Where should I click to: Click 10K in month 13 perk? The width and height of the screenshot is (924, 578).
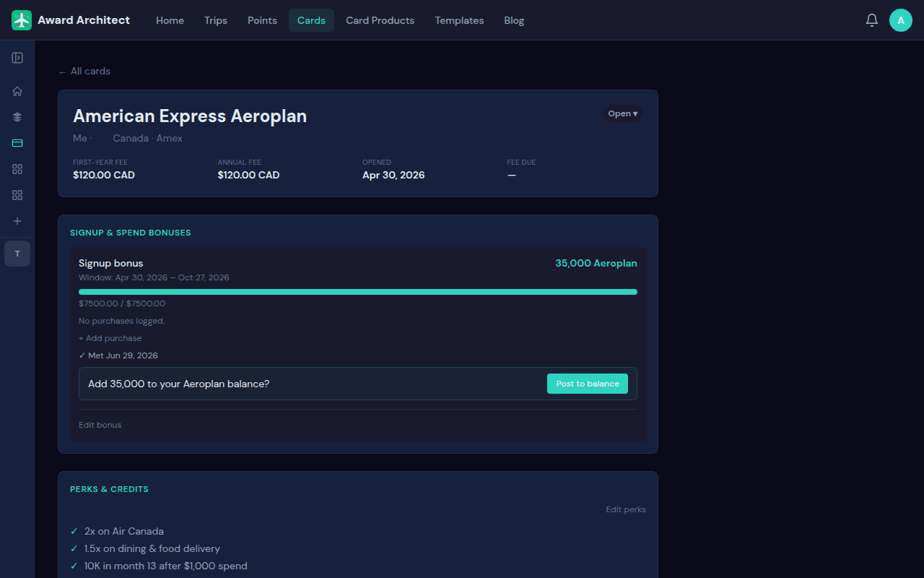tap(166, 566)
